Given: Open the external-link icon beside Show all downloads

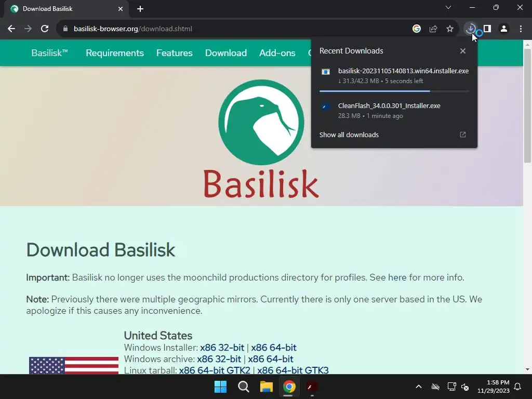Looking at the screenshot, I should pyautogui.click(x=463, y=135).
